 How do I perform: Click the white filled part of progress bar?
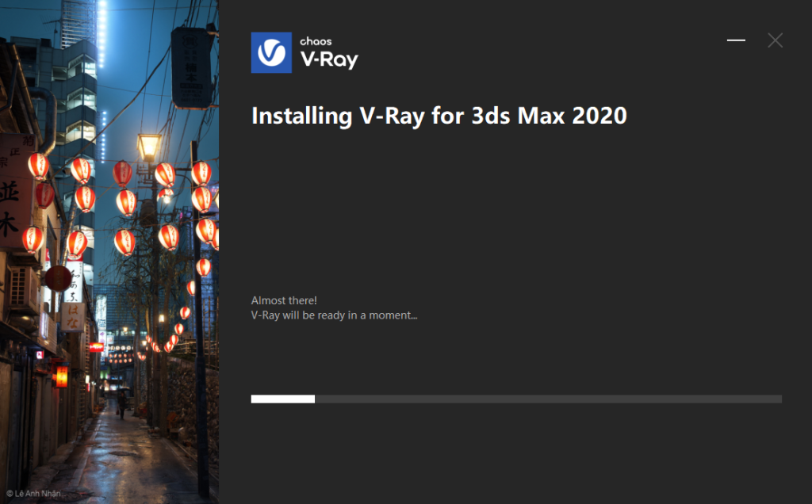click(x=282, y=399)
